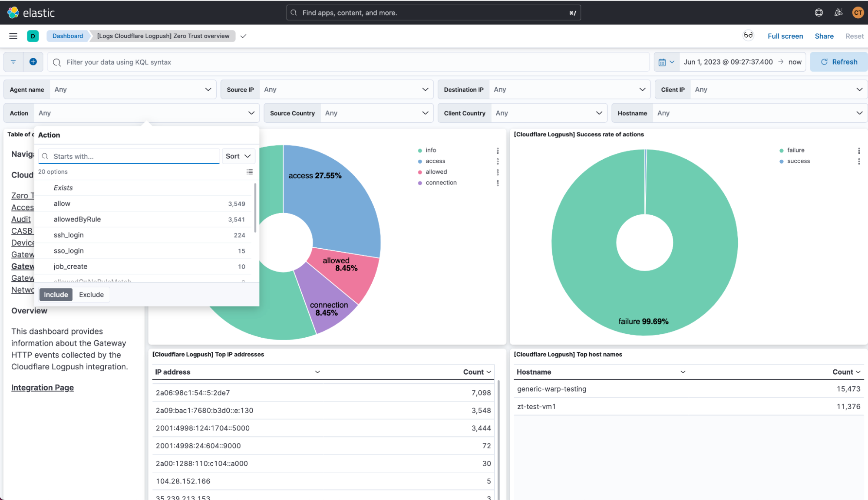
Task: Toggle the glasses view mode icon
Action: tap(748, 36)
